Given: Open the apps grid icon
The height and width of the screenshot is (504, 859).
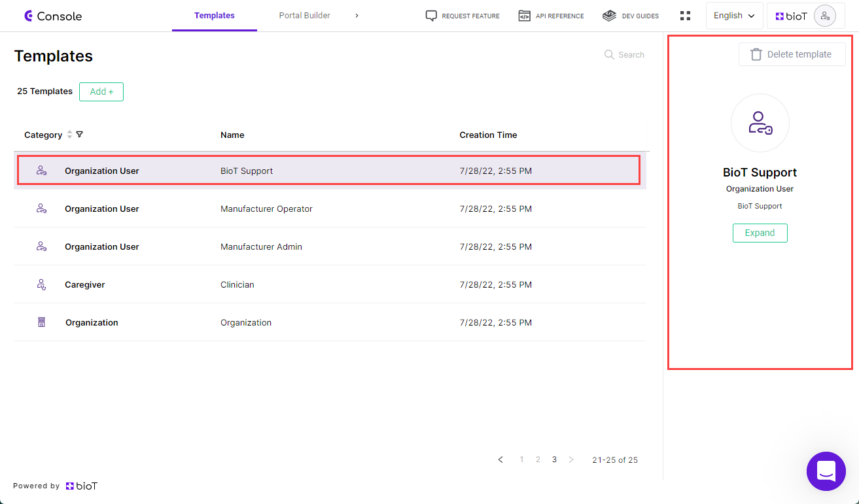Looking at the screenshot, I should 686,16.
